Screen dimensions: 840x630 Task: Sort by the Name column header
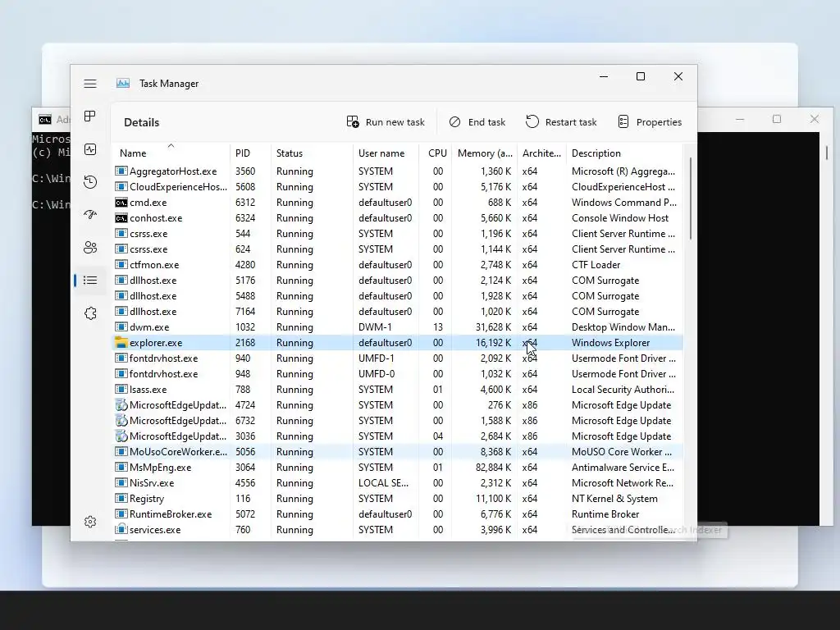click(171, 153)
